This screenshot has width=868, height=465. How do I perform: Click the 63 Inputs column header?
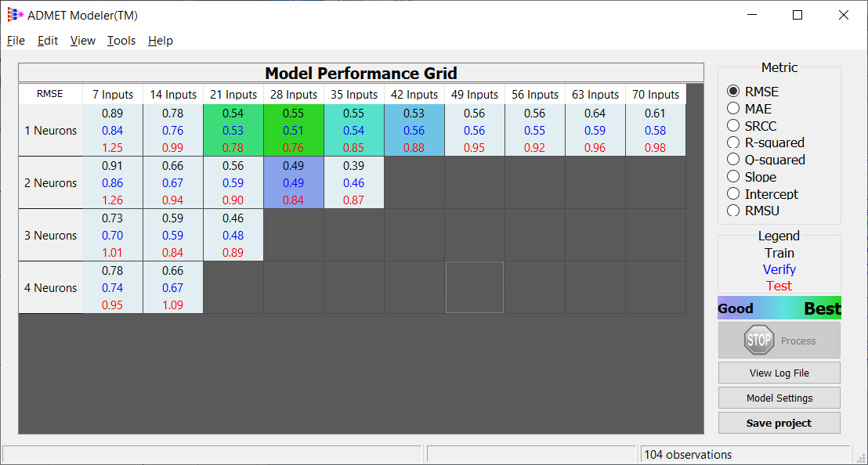(595, 95)
